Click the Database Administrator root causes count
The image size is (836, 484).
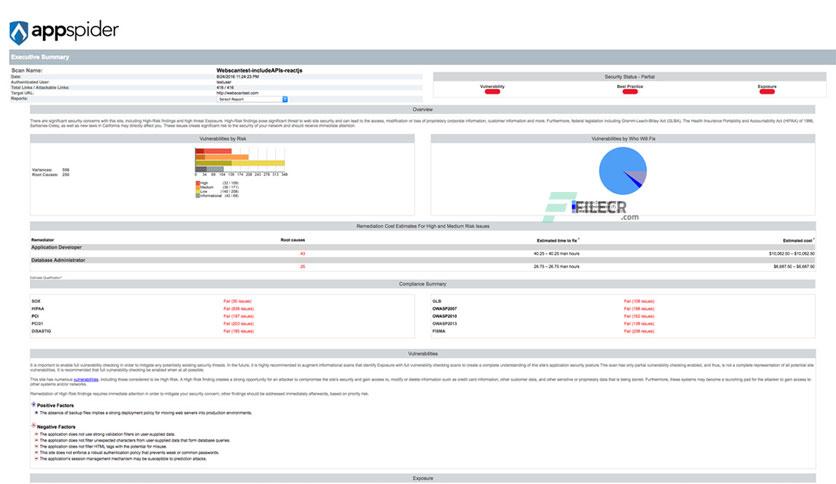pyautogui.click(x=302, y=267)
